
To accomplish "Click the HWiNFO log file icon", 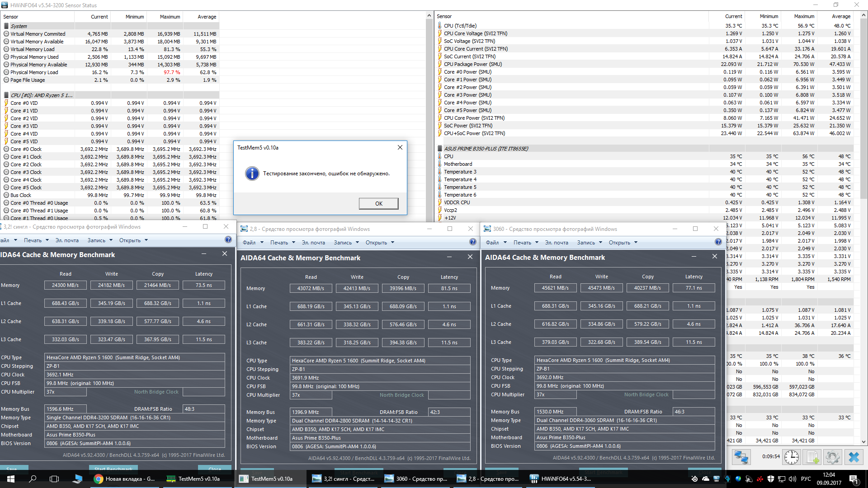I will 812,457.
